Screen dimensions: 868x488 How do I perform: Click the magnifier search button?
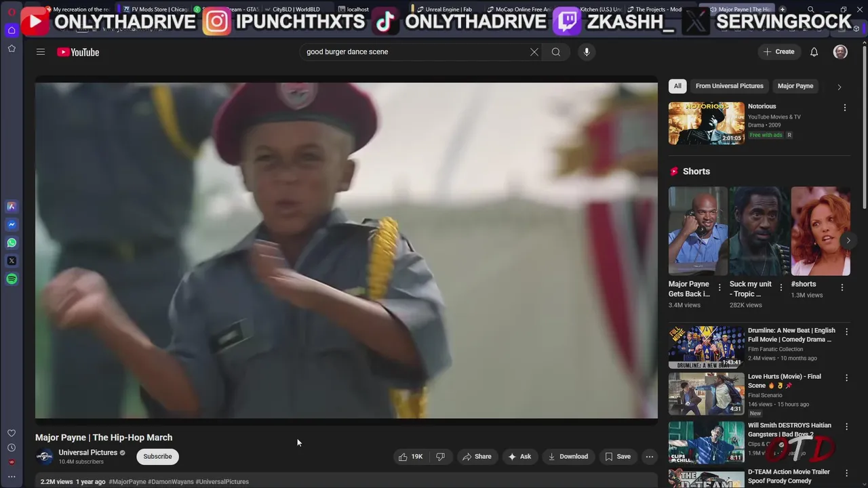click(556, 52)
